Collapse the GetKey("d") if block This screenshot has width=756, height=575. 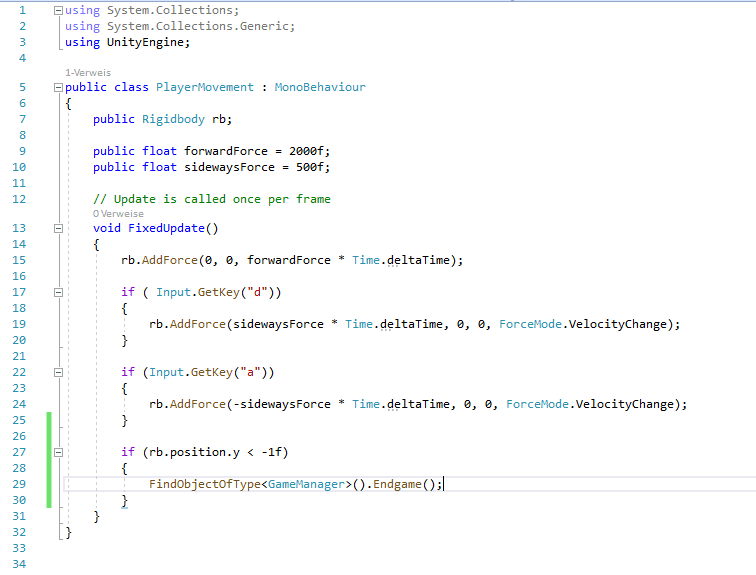pos(58,292)
